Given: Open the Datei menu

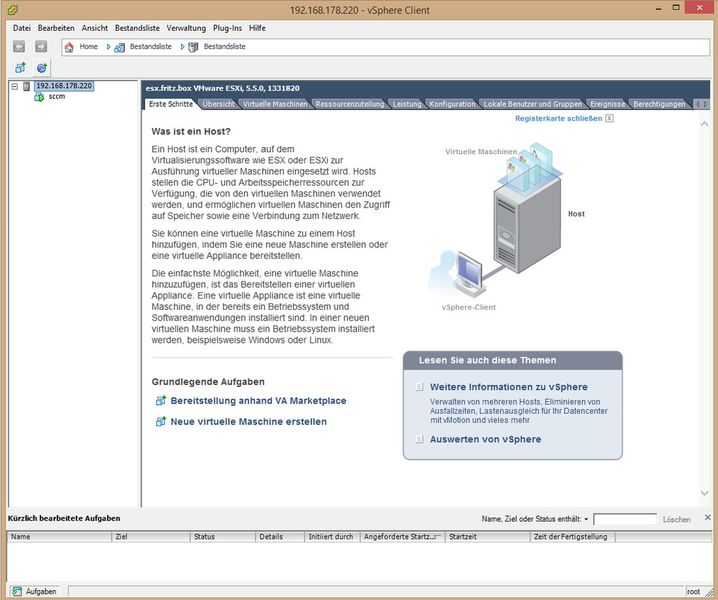Looking at the screenshot, I should [22, 28].
